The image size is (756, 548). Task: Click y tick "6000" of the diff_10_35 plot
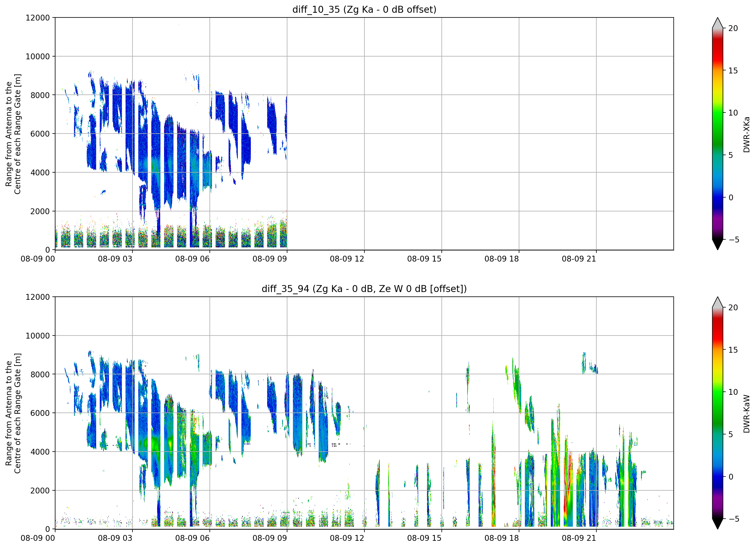pyautogui.click(x=40, y=134)
